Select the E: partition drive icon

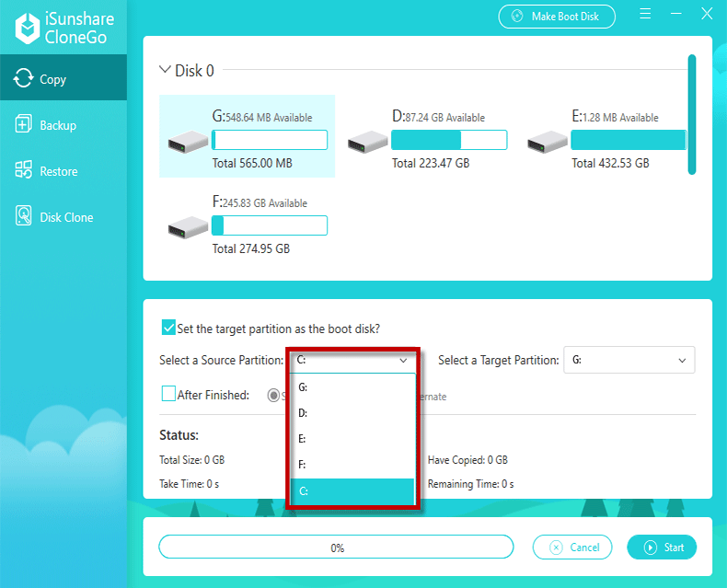(x=548, y=142)
